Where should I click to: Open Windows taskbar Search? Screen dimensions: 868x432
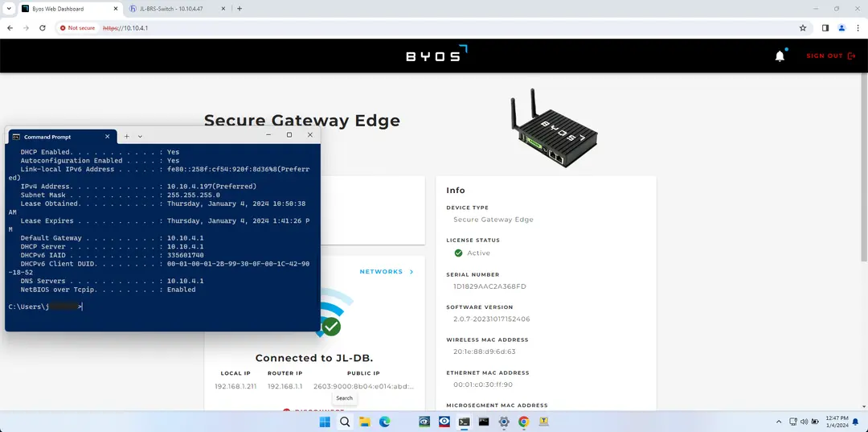click(344, 422)
